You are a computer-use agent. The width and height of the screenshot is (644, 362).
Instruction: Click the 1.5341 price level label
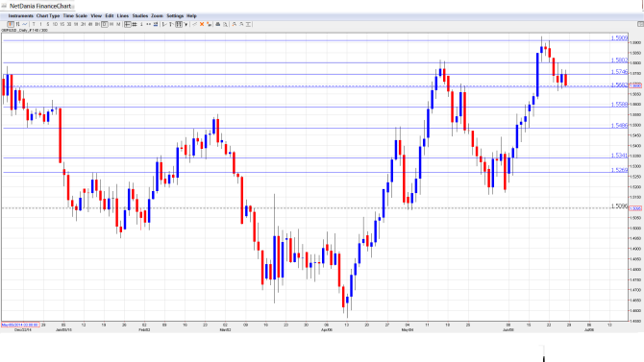coord(619,156)
